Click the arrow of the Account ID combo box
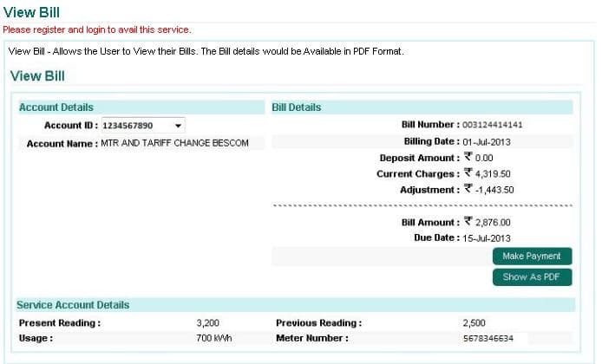The image size is (602, 364). click(x=178, y=126)
